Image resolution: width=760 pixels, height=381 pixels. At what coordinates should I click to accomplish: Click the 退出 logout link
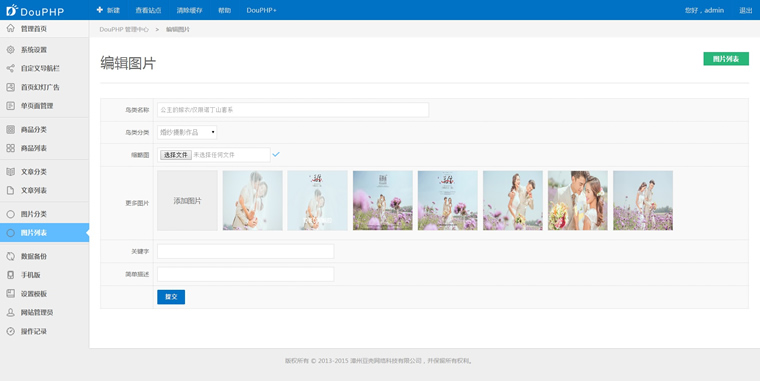[x=745, y=10]
